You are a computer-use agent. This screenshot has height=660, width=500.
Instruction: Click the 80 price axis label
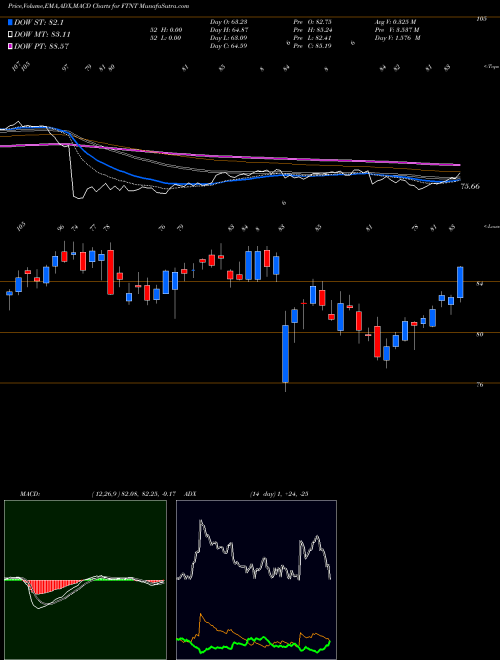click(x=479, y=334)
